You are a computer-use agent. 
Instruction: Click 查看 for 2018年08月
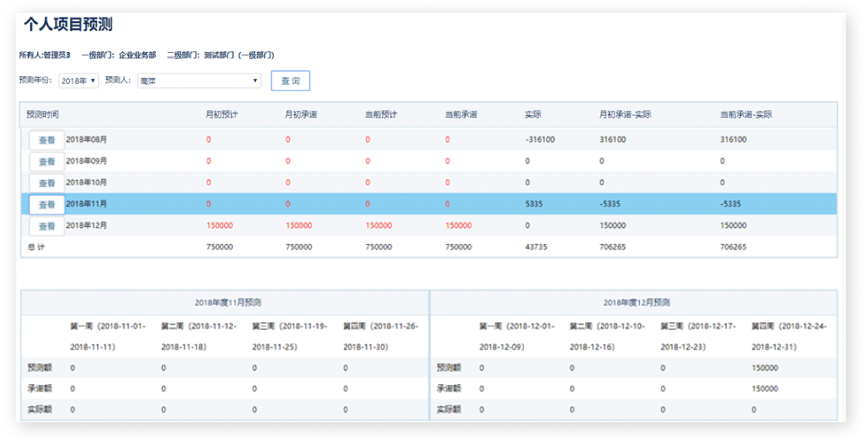tap(47, 140)
